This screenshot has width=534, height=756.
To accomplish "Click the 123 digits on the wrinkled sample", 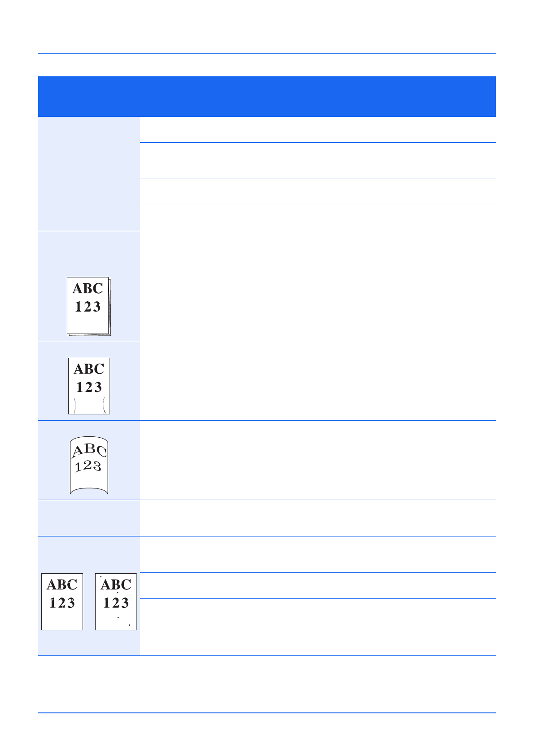I will [89, 387].
